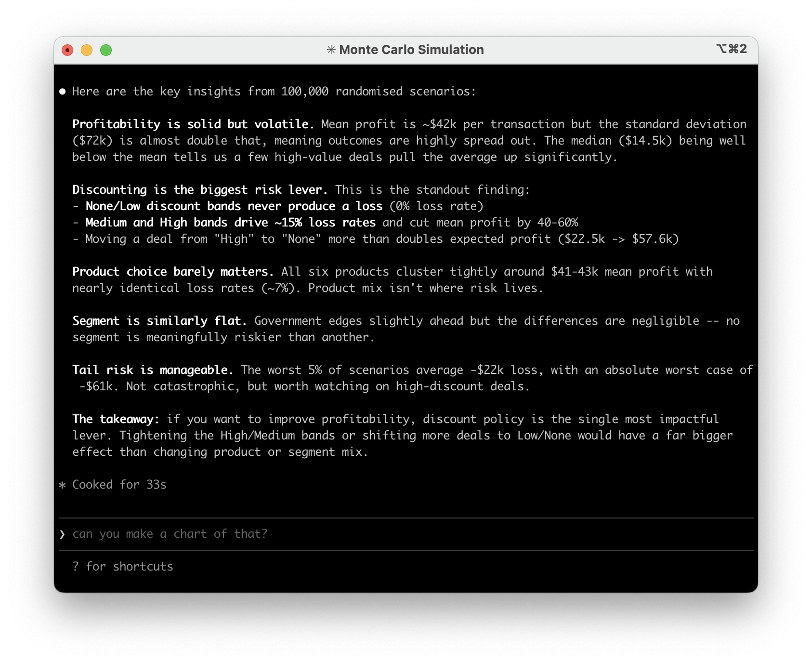Image resolution: width=812 pixels, height=664 pixels.
Task: Select the bullet icon before key insights line
Action: pos(62,91)
